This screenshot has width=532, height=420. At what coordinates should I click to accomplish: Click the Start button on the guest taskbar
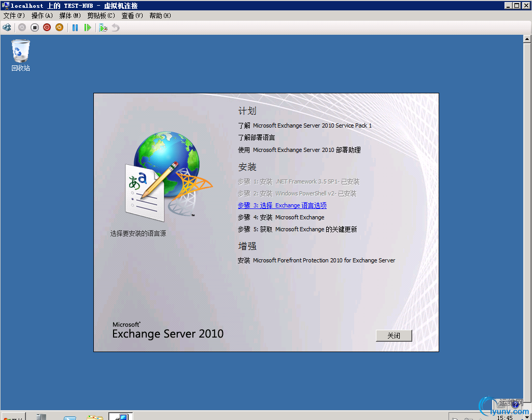pyautogui.click(x=13, y=417)
